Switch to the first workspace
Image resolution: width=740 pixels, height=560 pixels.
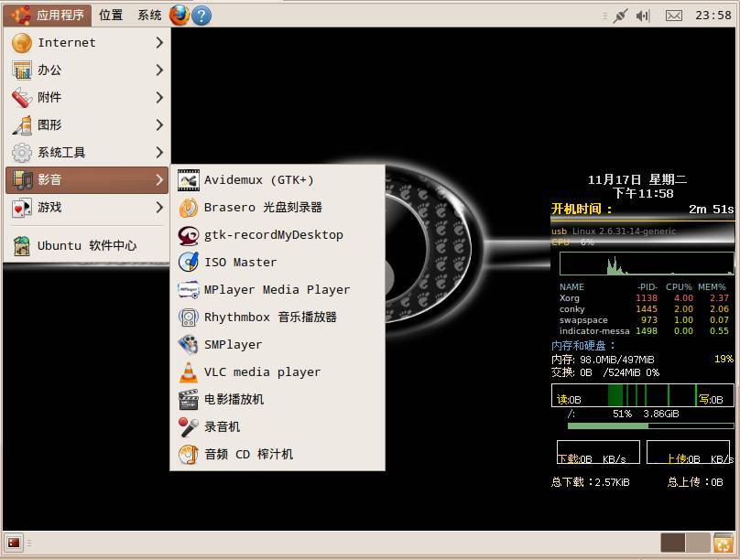673,543
